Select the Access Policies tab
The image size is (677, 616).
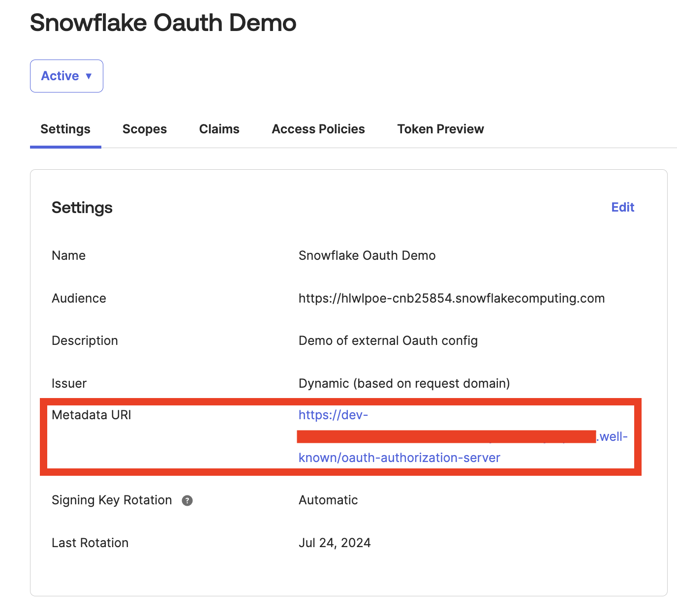tap(318, 129)
